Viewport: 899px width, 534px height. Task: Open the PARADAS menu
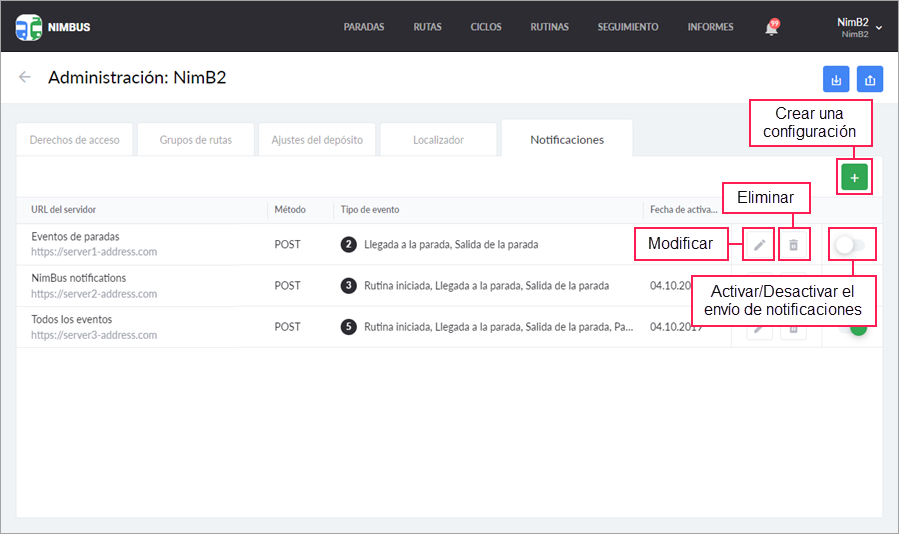coord(364,27)
